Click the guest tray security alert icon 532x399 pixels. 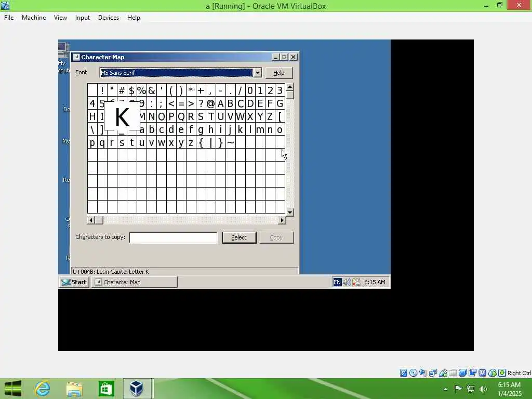(x=356, y=282)
